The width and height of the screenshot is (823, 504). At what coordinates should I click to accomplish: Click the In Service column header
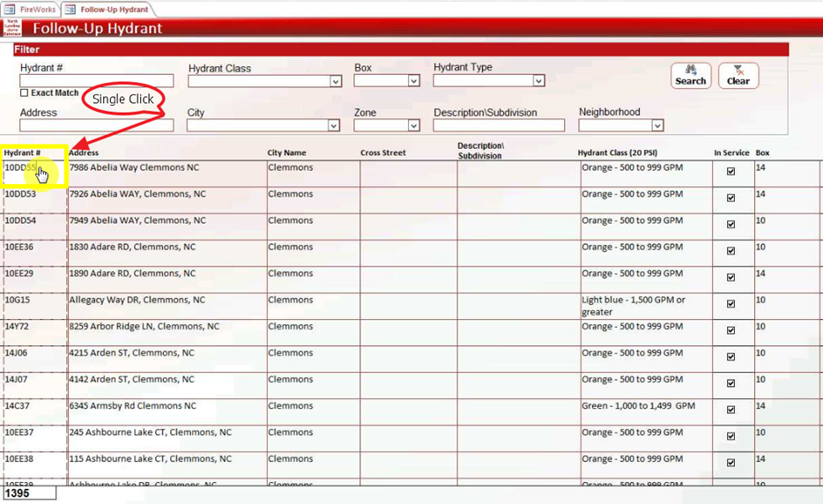tap(731, 152)
